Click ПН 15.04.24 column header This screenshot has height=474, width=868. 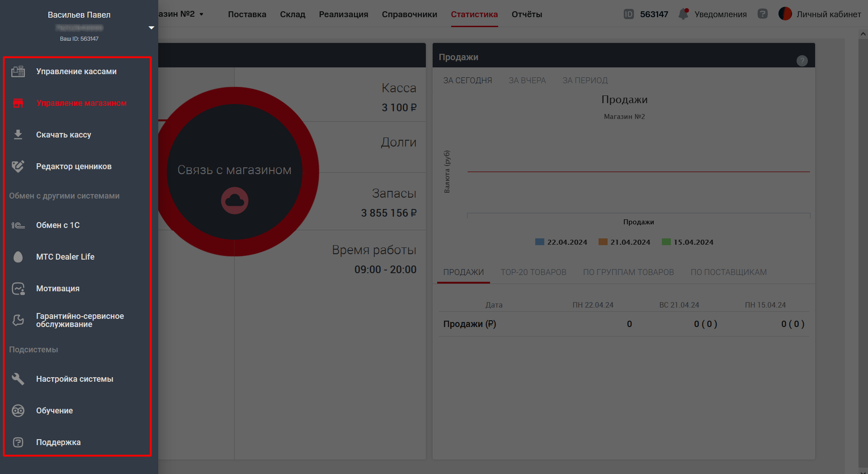pyautogui.click(x=765, y=305)
